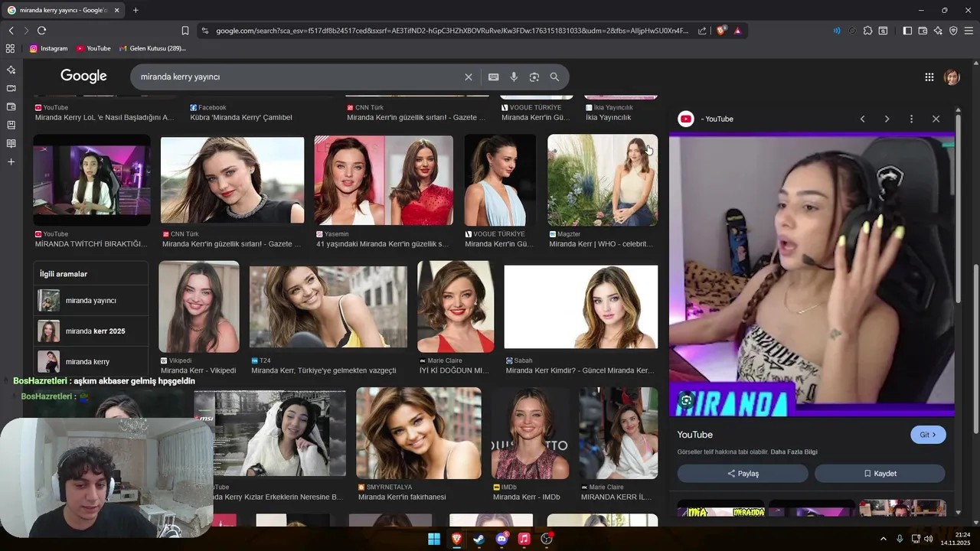Open Brave Wallet from the toolbar

coord(923,31)
